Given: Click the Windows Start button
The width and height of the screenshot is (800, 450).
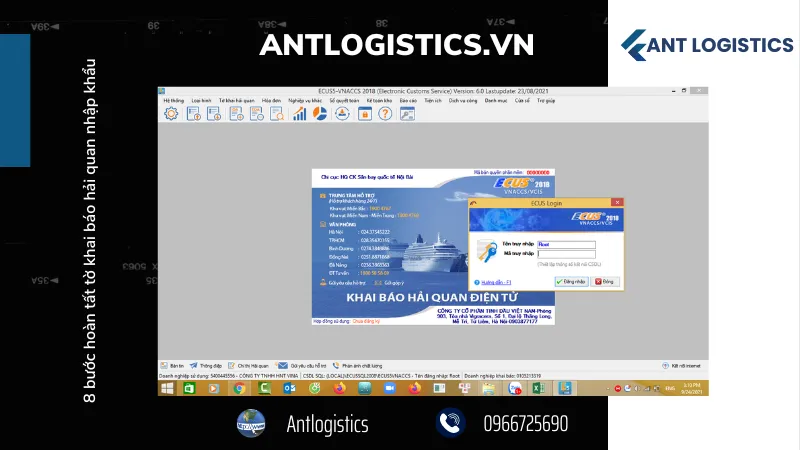Looking at the screenshot, I should point(166,388).
